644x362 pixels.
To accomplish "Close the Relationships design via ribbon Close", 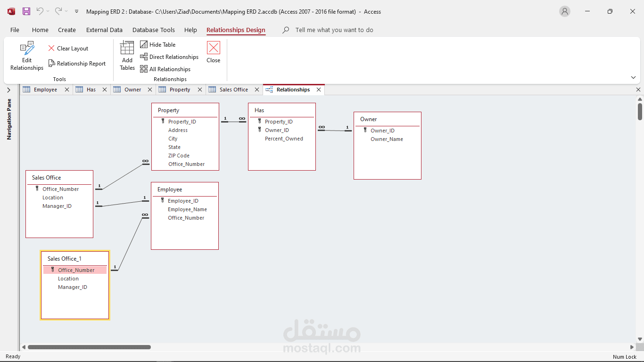I will pyautogui.click(x=214, y=52).
